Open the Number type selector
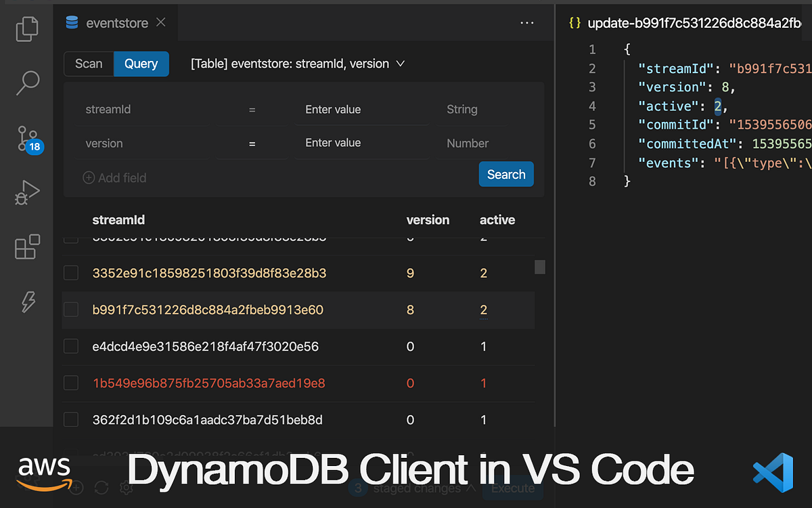This screenshot has width=812, height=508. pos(470,144)
